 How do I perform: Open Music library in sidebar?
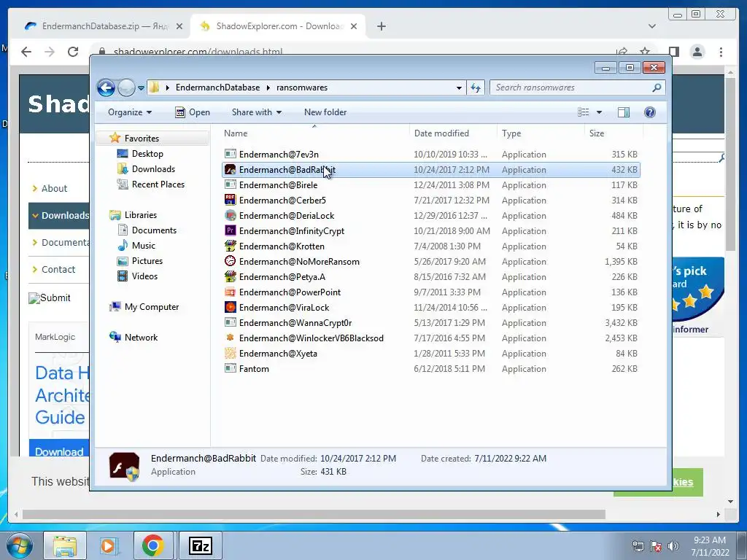tap(144, 246)
